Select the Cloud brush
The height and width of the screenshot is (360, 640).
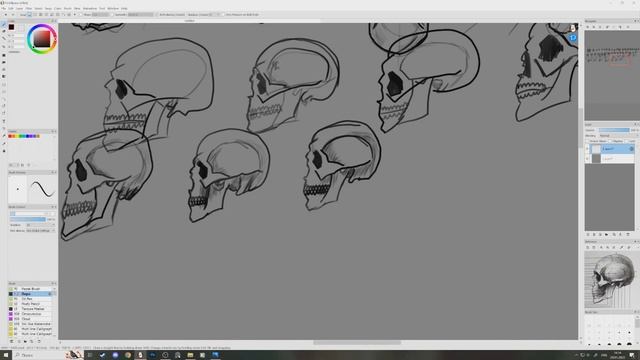point(30,319)
